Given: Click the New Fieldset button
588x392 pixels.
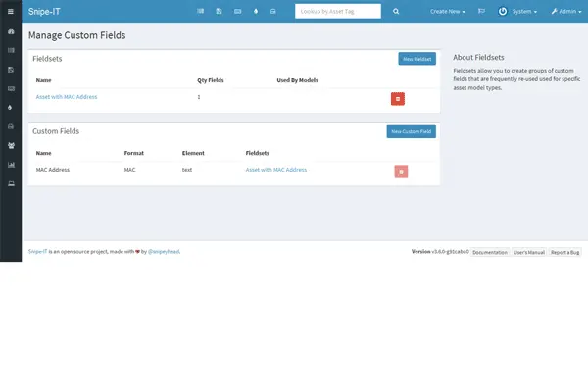Looking at the screenshot, I should (417, 59).
